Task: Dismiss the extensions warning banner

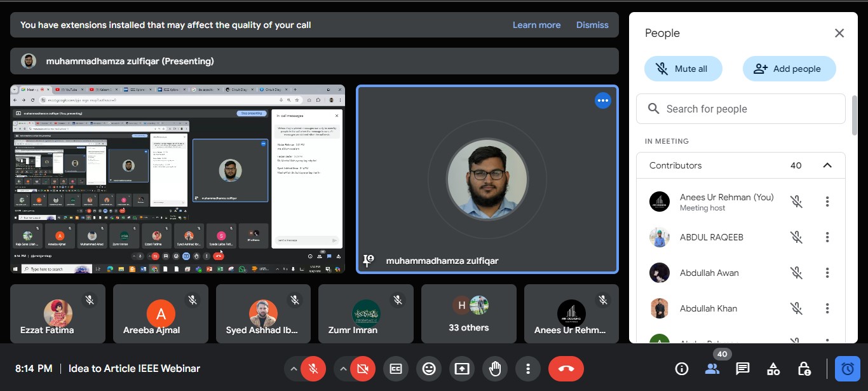Action: [x=592, y=25]
